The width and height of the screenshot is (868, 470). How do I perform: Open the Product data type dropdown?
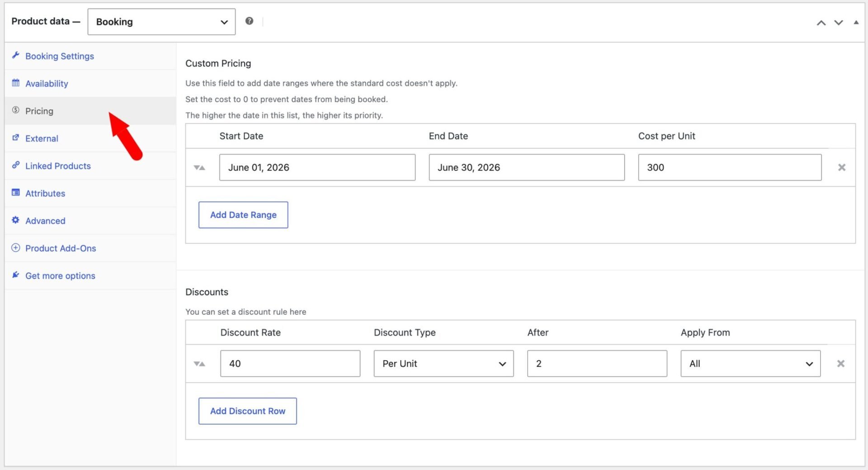point(161,21)
